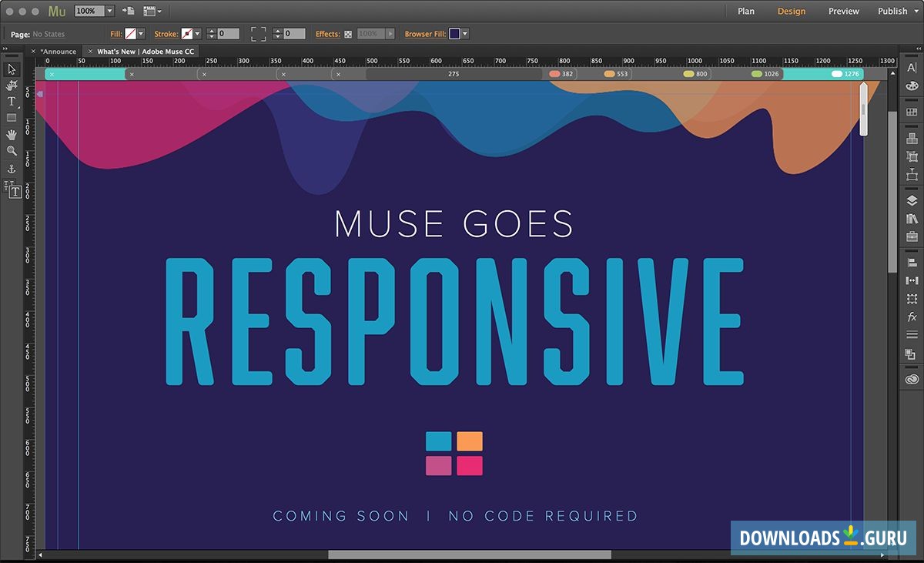Activate the Crop tool

12,85
